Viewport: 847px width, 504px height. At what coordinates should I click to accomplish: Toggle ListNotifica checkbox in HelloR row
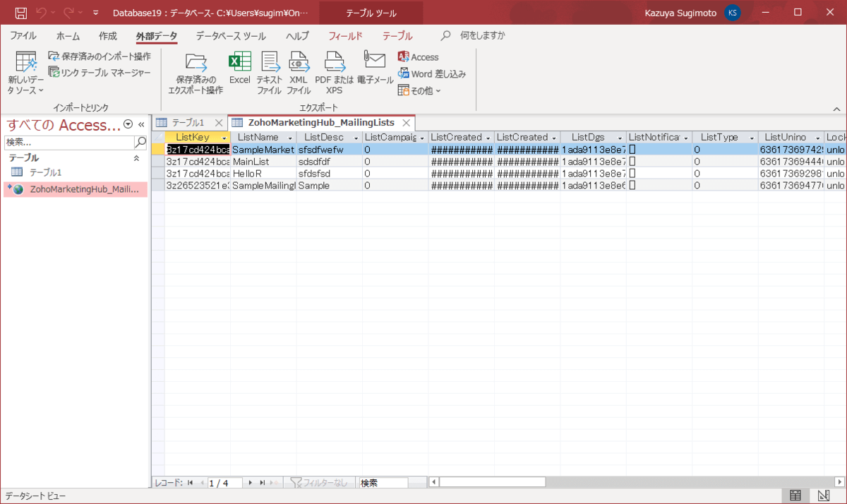coord(633,173)
